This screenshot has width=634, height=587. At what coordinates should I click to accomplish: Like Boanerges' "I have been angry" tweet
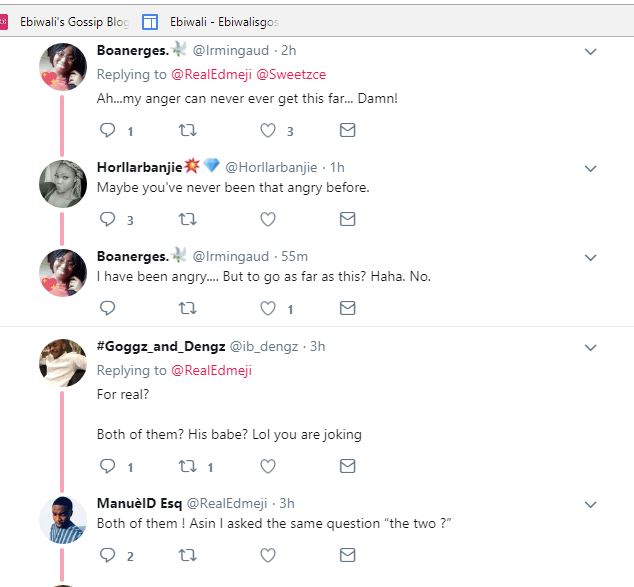(267, 308)
